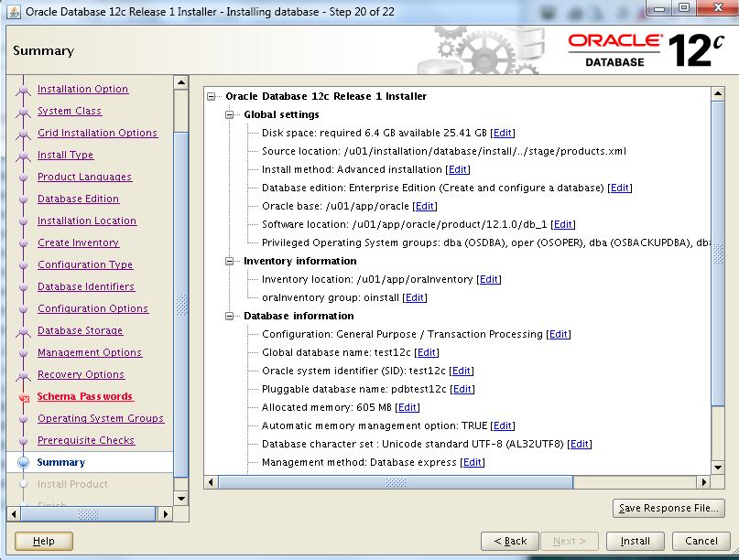Maximize the installer window
739x560 pixels.
pyautogui.click(x=684, y=7)
